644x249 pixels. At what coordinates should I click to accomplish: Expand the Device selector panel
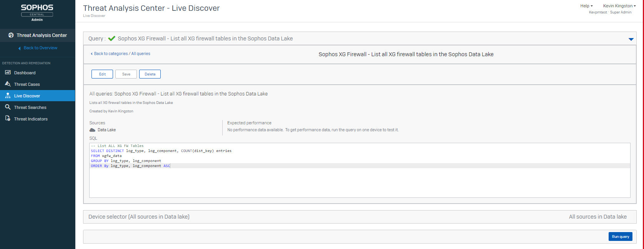360,217
